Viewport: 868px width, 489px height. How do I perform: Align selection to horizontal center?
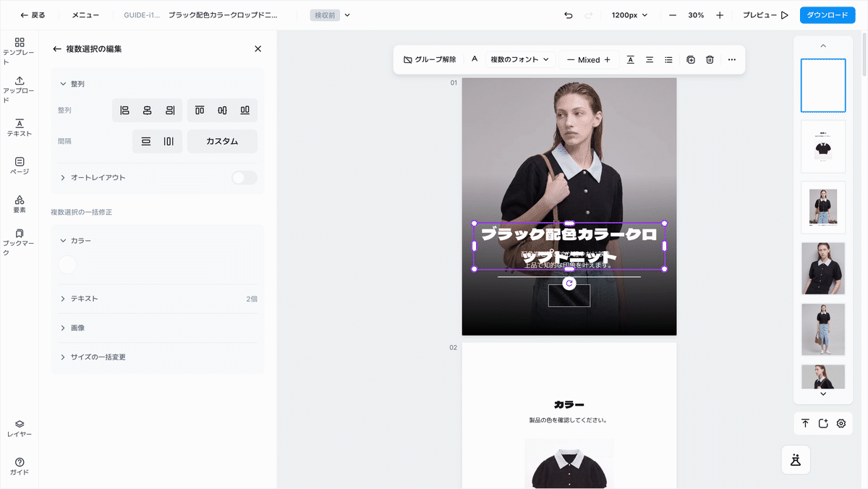tap(148, 110)
